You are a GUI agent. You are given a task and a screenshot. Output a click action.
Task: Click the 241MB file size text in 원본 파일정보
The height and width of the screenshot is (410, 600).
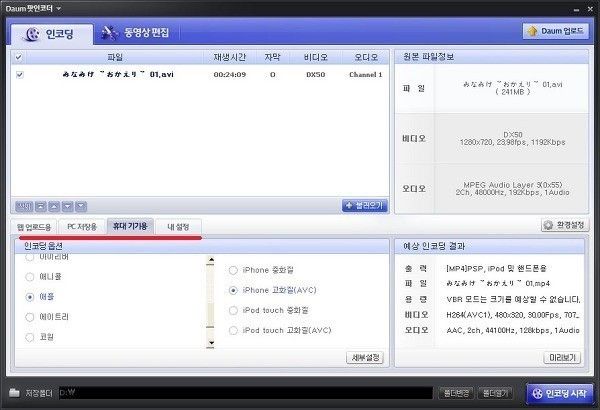[512, 92]
